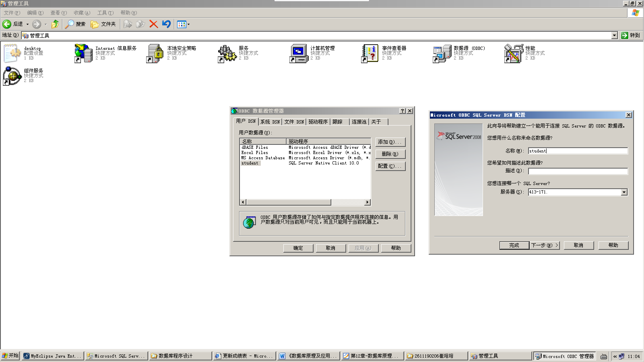This screenshot has width=644, height=362.
Task: Click the 配置 button in ODBC administrator
Action: (x=390, y=166)
